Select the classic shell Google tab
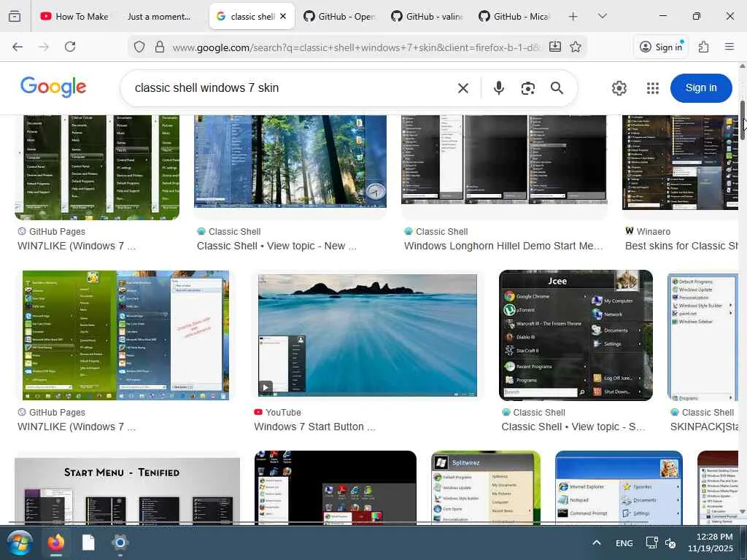747x560 pixels. (246, 16)
